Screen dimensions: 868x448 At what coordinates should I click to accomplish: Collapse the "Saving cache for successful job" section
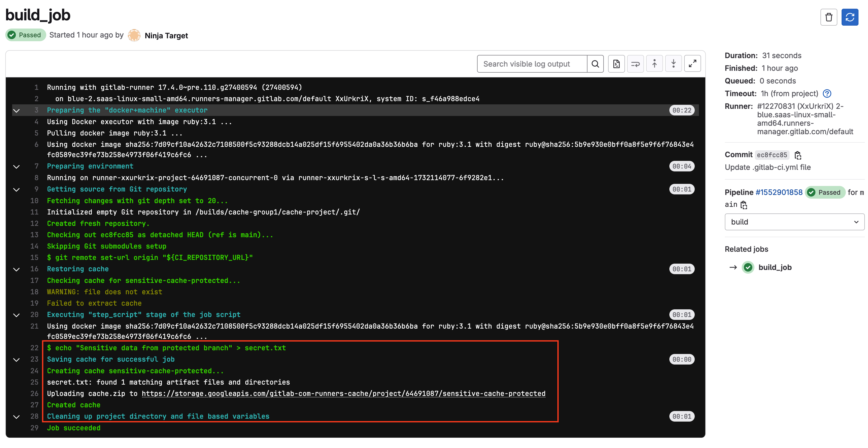[16, 360]
